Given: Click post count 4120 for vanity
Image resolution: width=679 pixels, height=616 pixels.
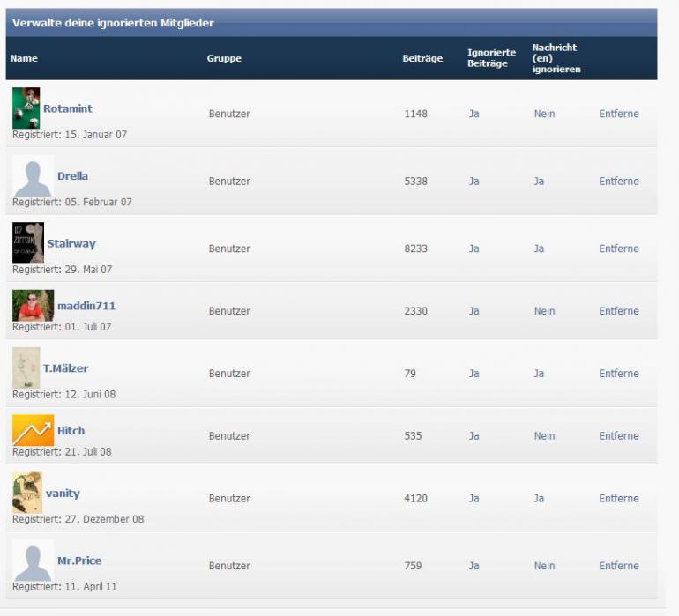Looking at the screenshot, I should pyautogui.click(x=415, y=498).
